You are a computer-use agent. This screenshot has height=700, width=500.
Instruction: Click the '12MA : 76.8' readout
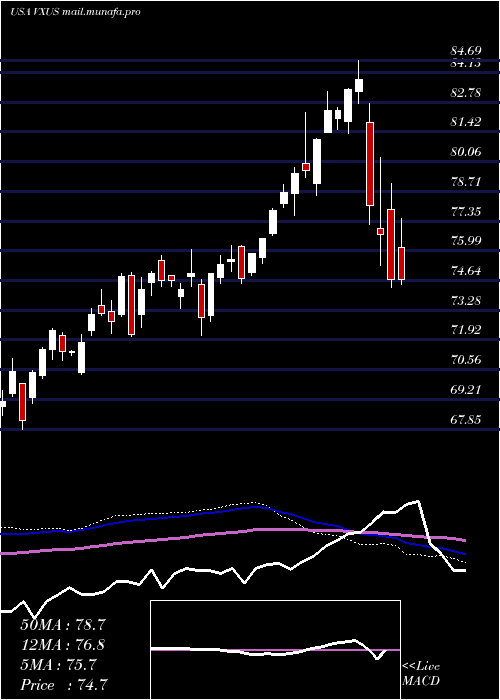63,645
